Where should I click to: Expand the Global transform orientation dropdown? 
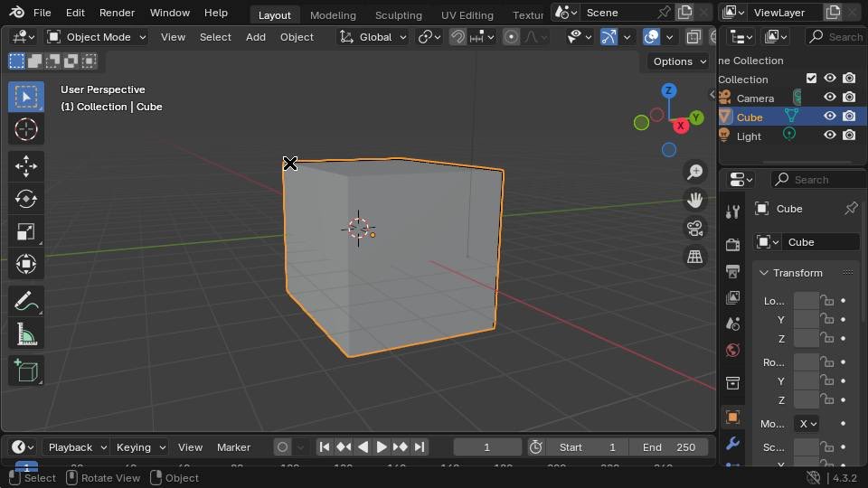click(x=373, y=37)
